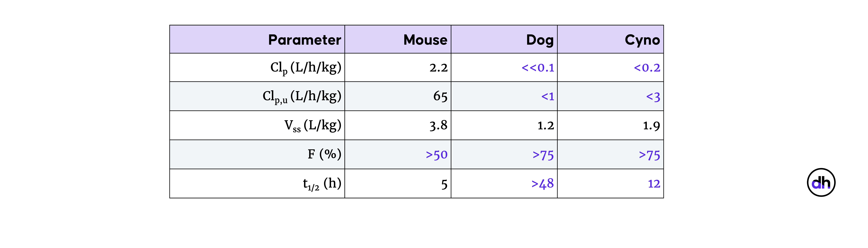Select the Parameter column header
The width and height of the screenshot is (868, 248).
click(304, 40)
